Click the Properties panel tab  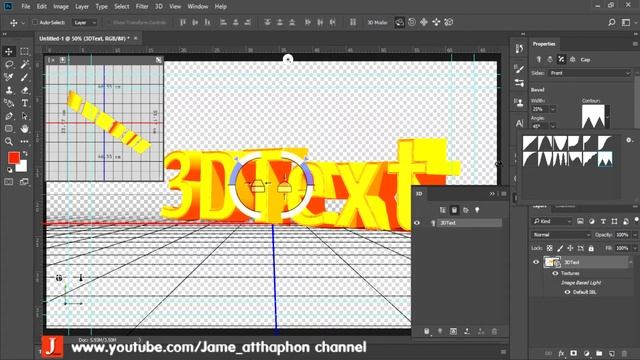[x=544, y=44]
